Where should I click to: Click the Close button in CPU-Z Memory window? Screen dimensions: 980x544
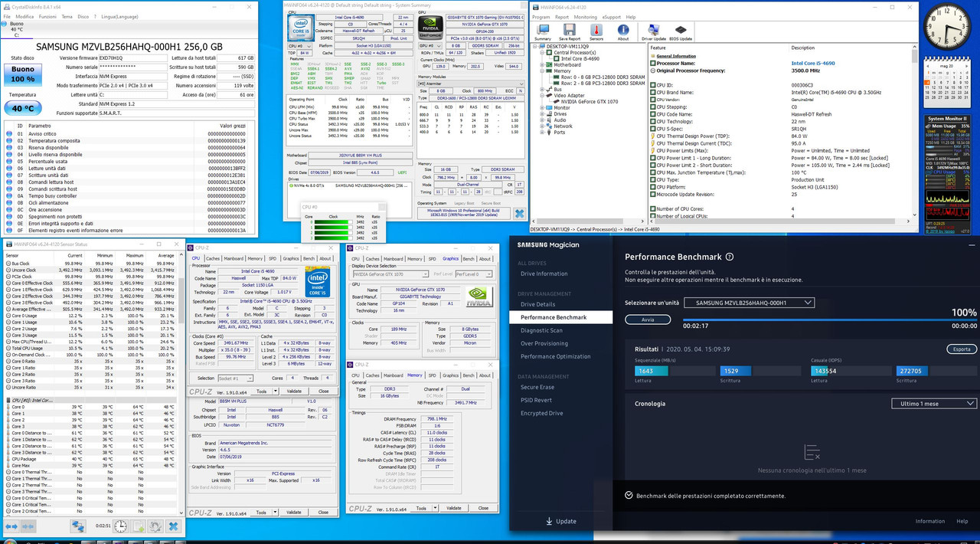[x=482, y=508]
